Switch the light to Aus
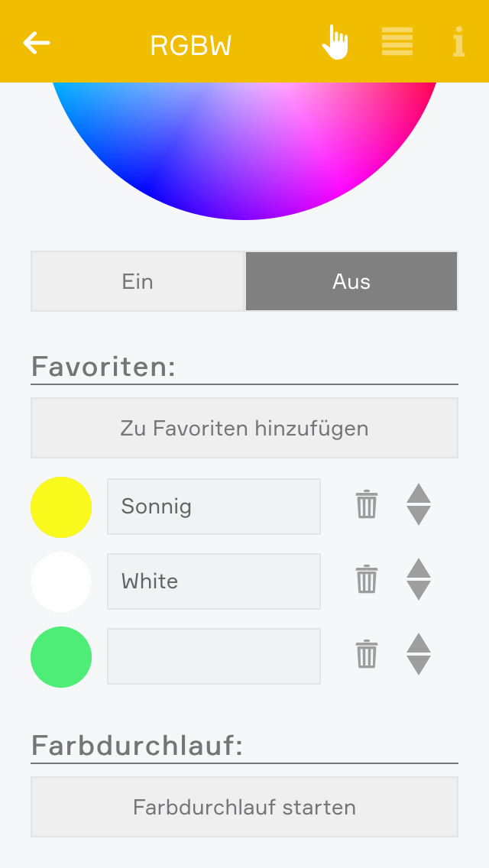 pyautogui.click(x=351, y=281)
